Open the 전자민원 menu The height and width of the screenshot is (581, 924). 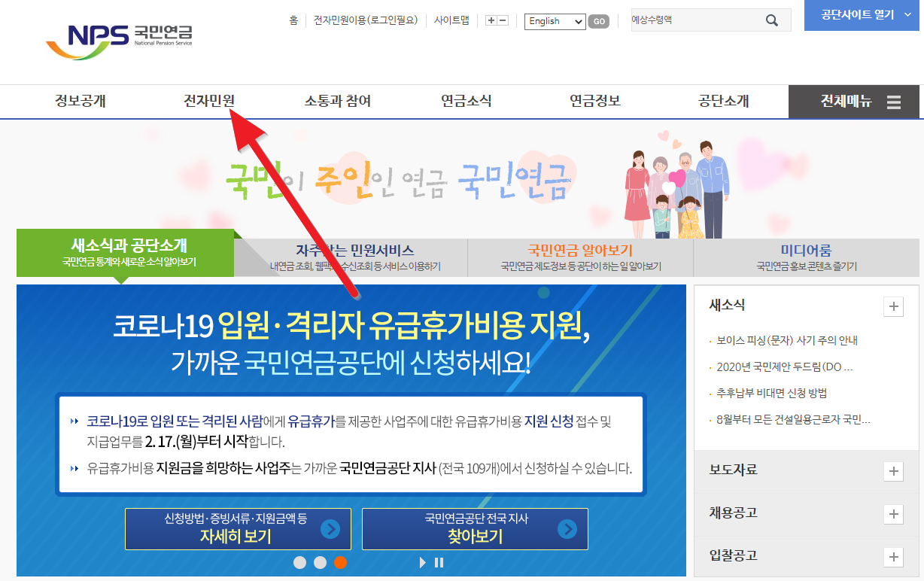(x=209, y=102)
